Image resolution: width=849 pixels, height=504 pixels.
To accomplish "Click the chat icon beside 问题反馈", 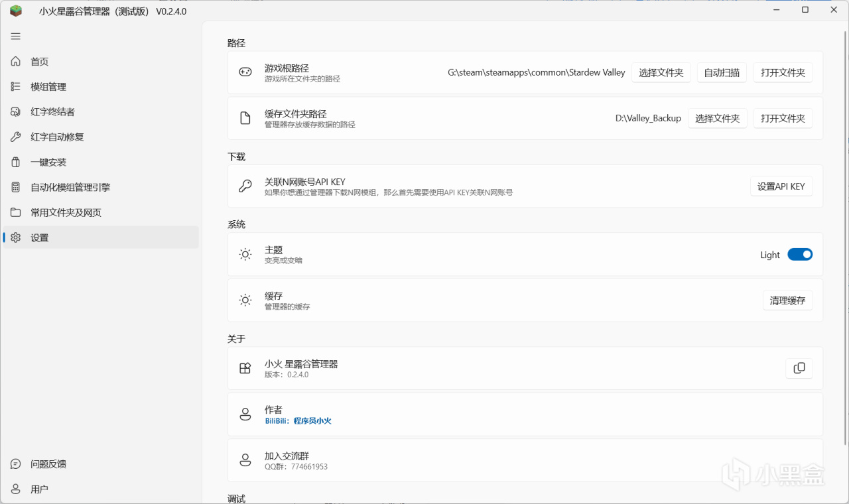I will tap(16, 464).
